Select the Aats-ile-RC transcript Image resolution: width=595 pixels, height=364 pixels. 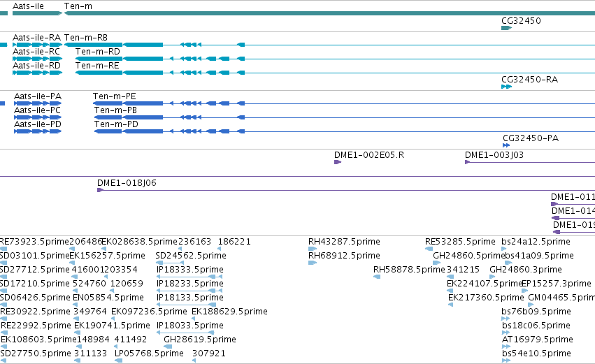37,59
